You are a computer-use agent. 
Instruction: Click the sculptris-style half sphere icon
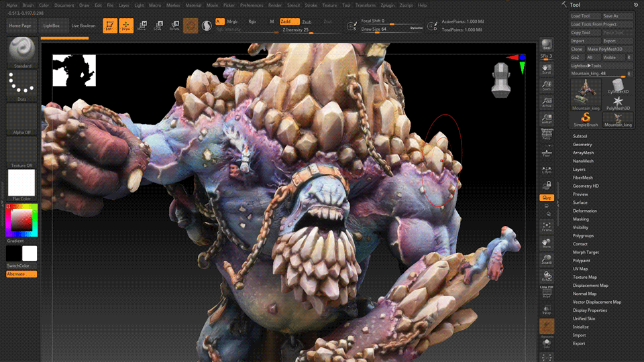pyautogui.click(x=207, y=25)
